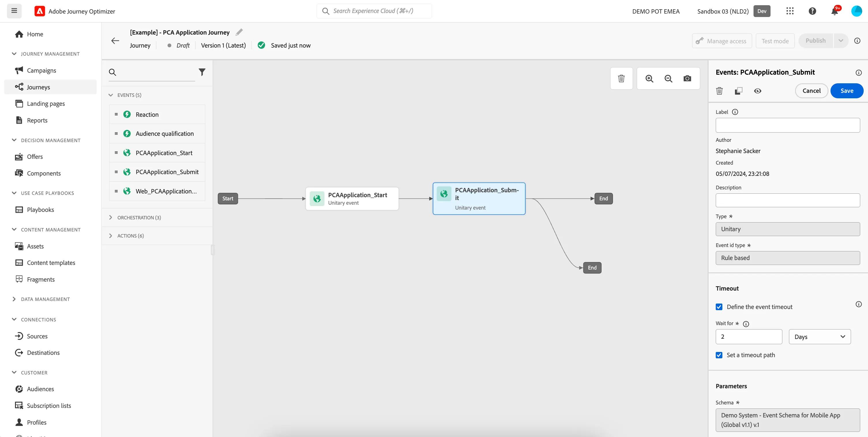This screenshot has height=437, width=868.
Task: Show event payload with eye icon
Action: pos(758,91)
